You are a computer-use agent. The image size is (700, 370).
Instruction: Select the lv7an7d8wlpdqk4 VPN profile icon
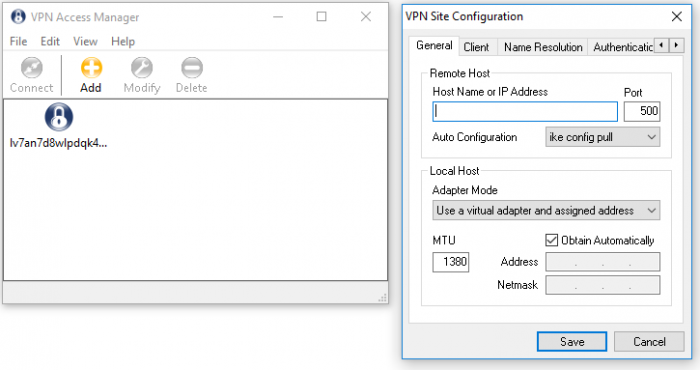[58, 116]
